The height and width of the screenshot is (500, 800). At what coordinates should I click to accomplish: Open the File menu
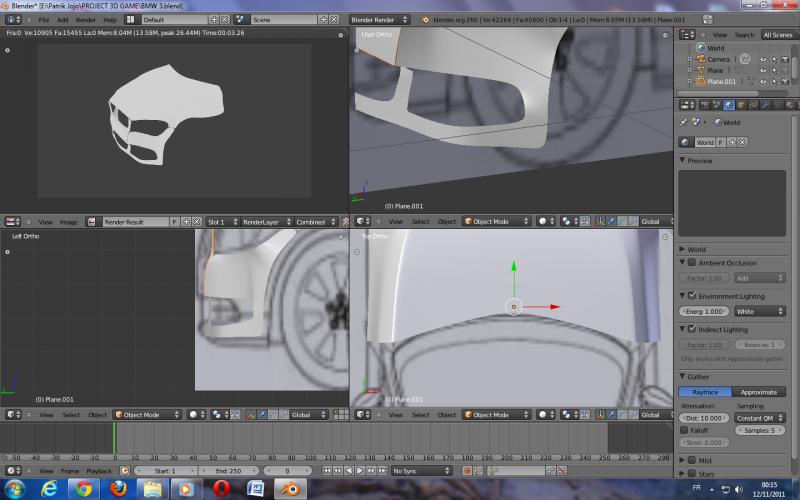tap(44, 19)
